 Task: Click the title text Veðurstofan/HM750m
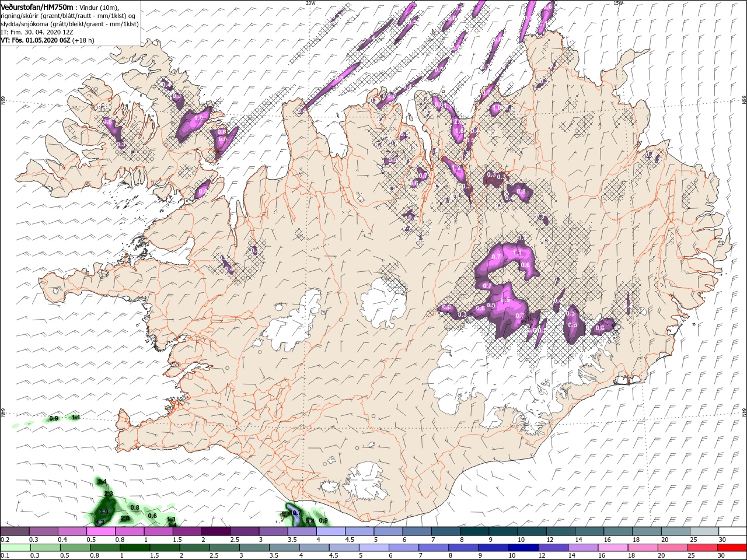pyautogui.click(x=37, y=6)
